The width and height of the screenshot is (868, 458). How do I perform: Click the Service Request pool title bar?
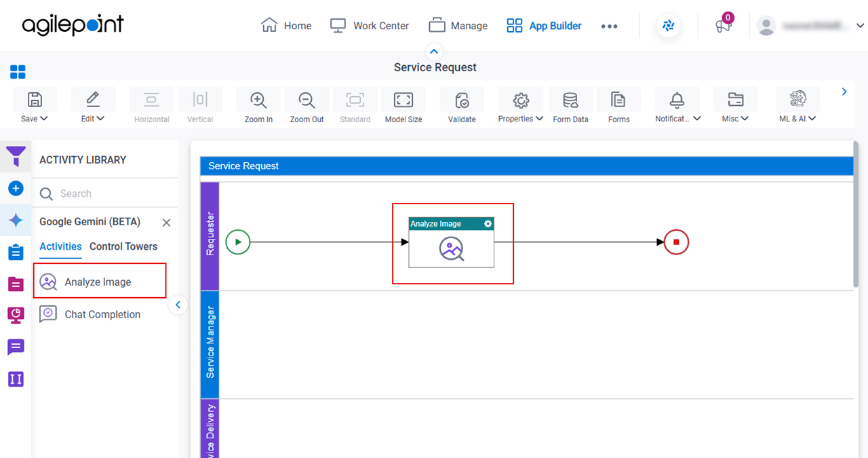point(527,166)
